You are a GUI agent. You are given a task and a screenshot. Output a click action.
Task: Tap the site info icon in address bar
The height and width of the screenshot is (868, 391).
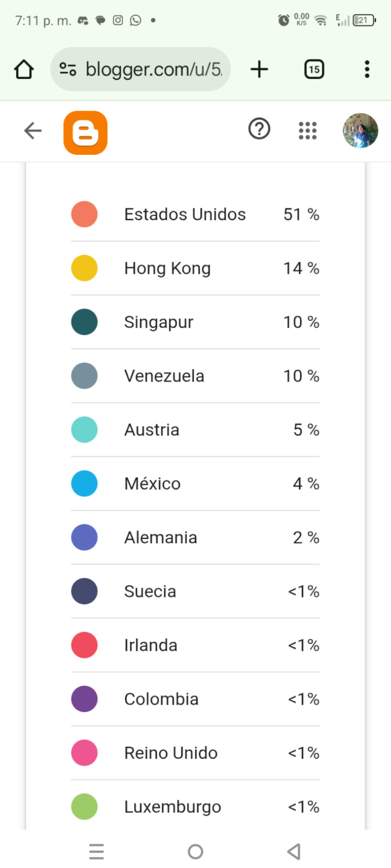68,69
